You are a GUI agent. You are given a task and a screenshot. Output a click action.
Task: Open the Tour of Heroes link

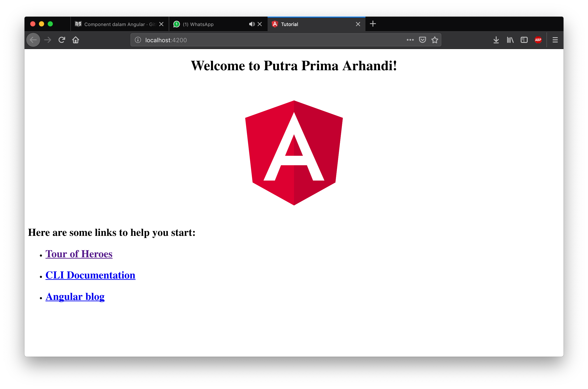(x=79, y=254)
